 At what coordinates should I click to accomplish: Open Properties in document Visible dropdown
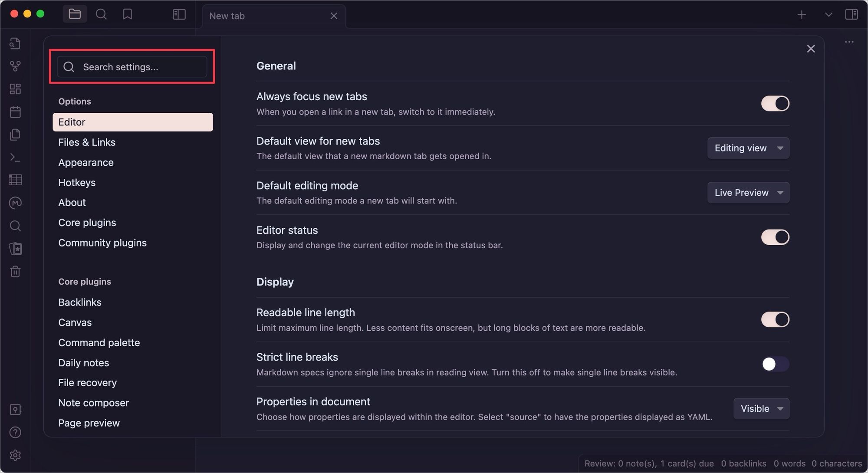761,409
